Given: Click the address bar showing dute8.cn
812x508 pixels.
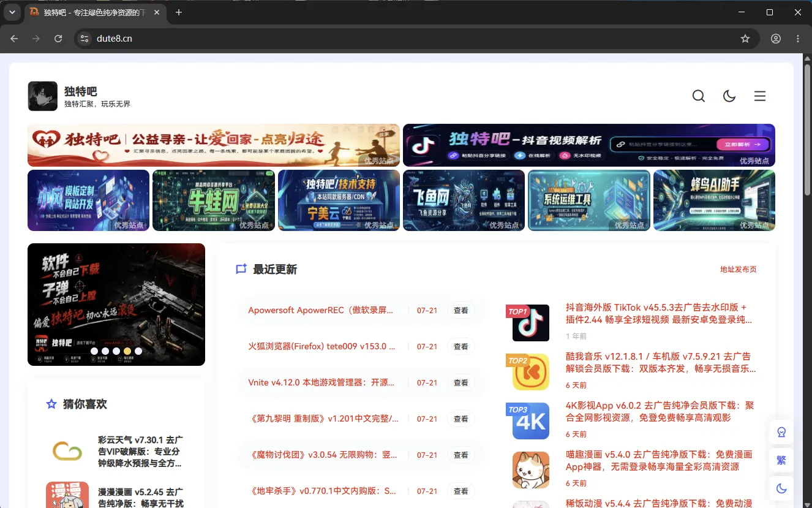Looking at the screenshot, I should click(416, 39).
